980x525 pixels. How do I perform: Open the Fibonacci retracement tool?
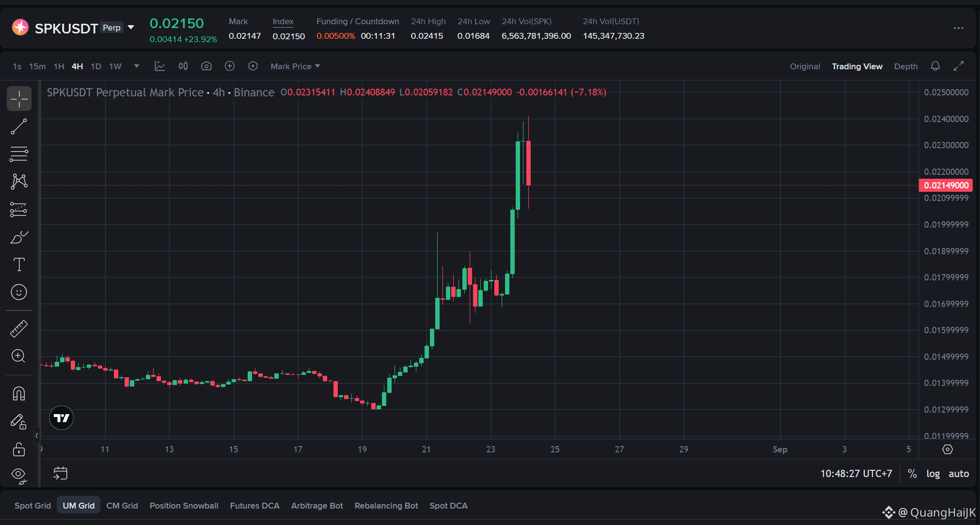point(19,154)
